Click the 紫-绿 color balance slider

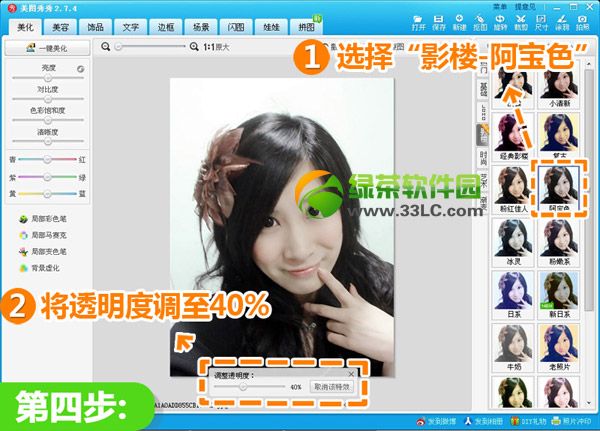(47, 177)
